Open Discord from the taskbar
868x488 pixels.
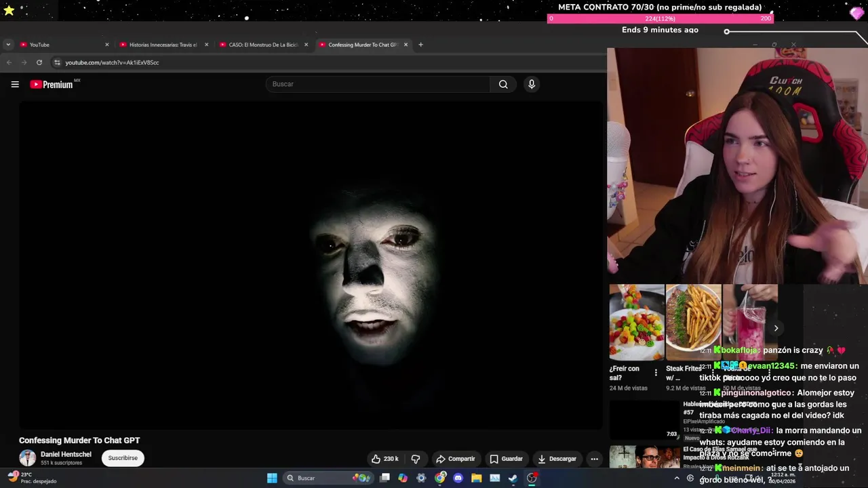[x=458, y=478]
